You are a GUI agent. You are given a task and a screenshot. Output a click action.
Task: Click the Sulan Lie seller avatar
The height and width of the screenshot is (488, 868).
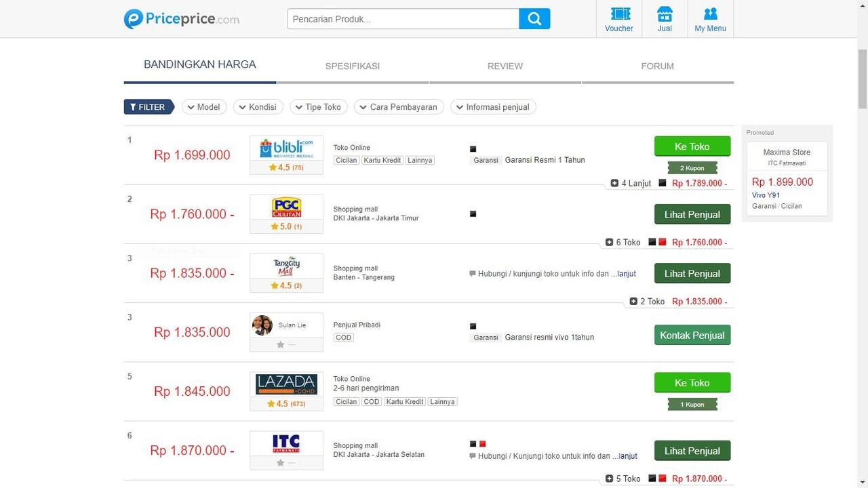(262, 325)
